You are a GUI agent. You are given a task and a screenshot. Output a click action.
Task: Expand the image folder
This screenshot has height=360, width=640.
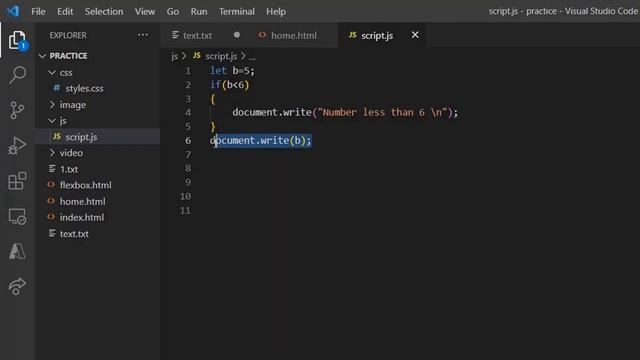[52, 105]
